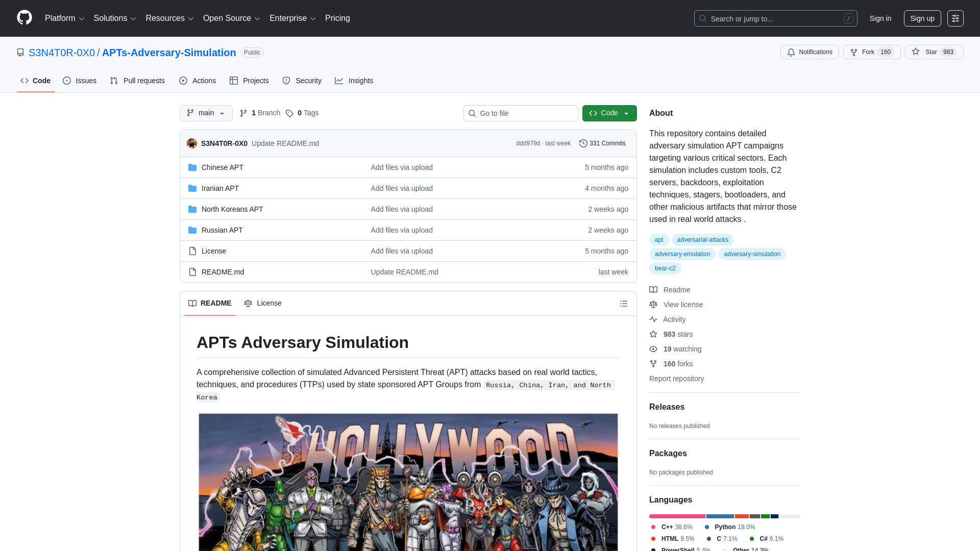Select the Actions tab icon
Image resolution: width=980 pixels, height=551 pixels.
183,81
